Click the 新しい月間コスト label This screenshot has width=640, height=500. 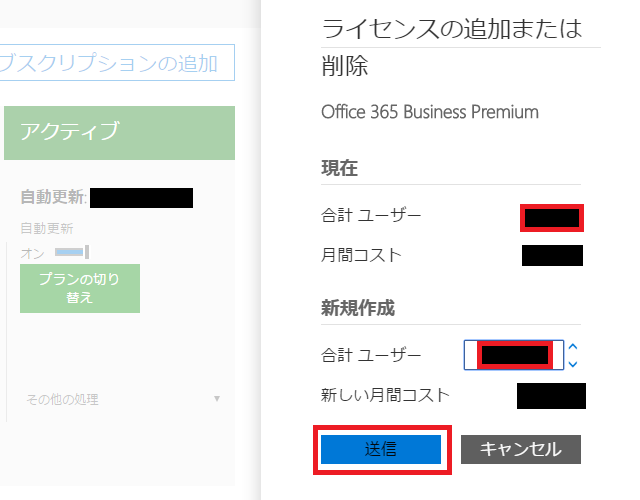(x=386, y=394)
